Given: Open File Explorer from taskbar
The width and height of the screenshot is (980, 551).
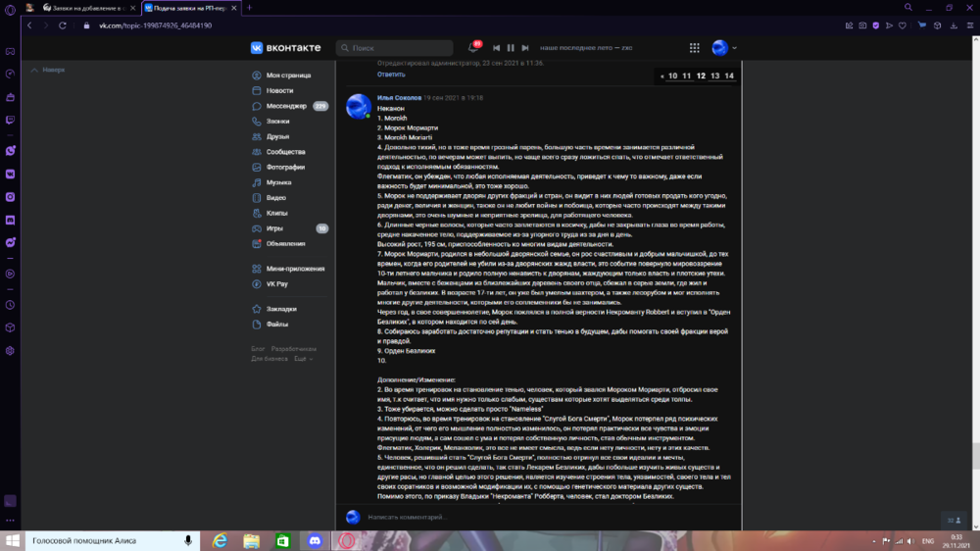Looking at the screenshot, I should click(251, 540).
